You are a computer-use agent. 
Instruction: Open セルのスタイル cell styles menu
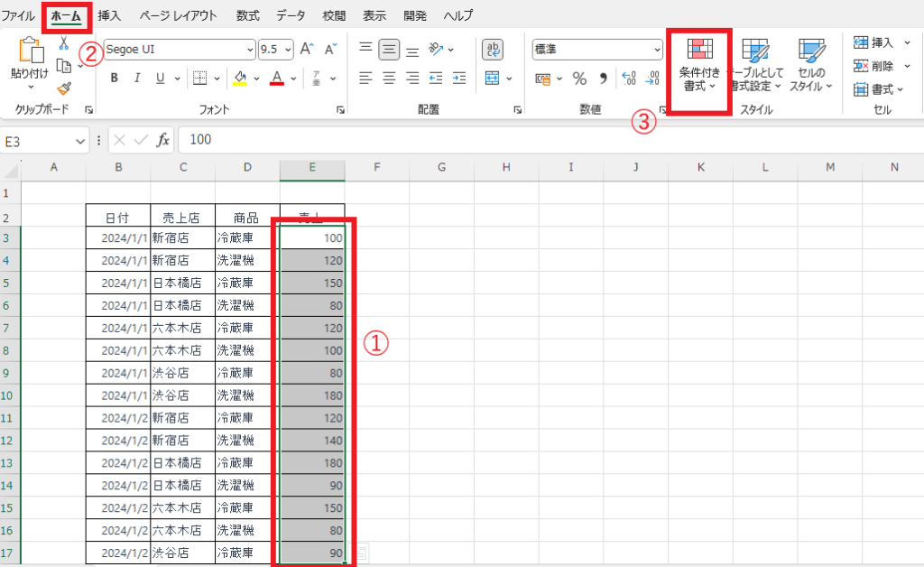pyautogui.click(x=811, y=65)
